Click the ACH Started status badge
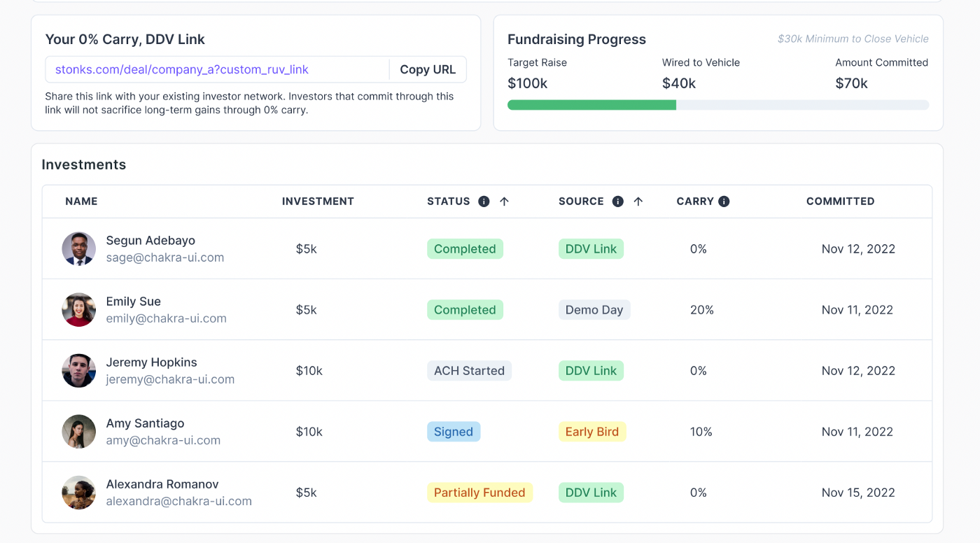The height and width of the screenshot is (543, 980). [x=469, y=371]
